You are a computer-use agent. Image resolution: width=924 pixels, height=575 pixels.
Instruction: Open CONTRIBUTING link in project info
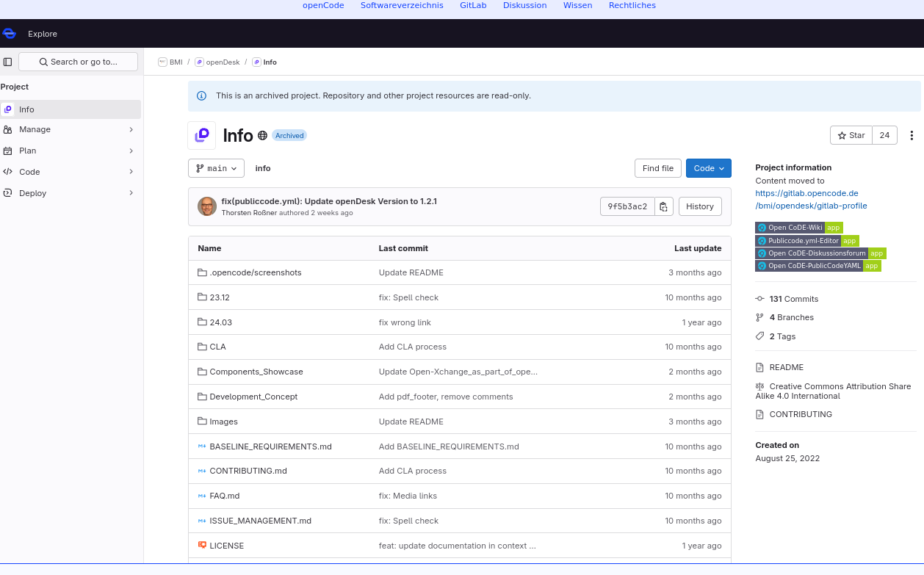[x=801, y=414]
